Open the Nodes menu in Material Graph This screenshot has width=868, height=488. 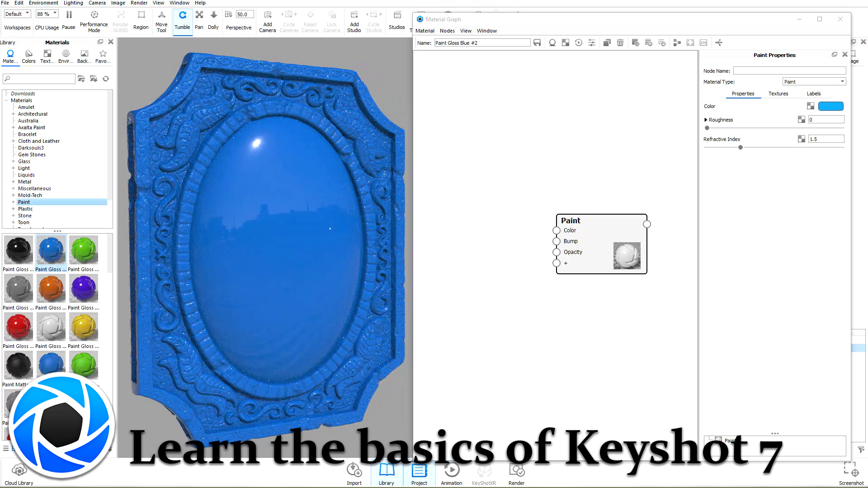447,31
